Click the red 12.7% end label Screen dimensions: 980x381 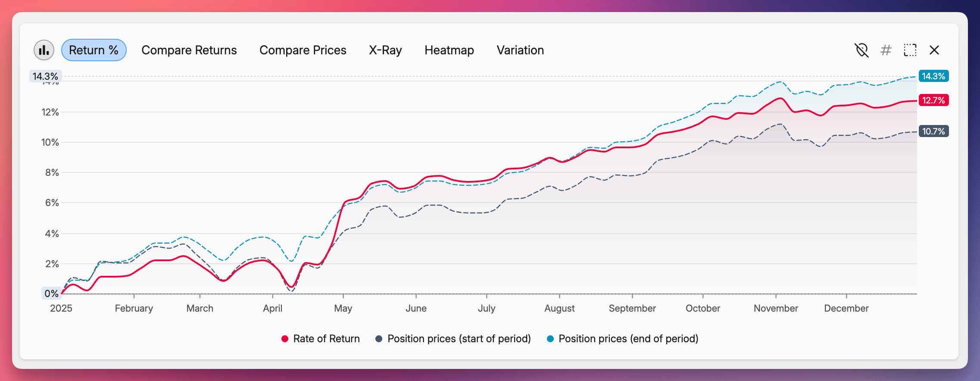(x=933, y=100)
